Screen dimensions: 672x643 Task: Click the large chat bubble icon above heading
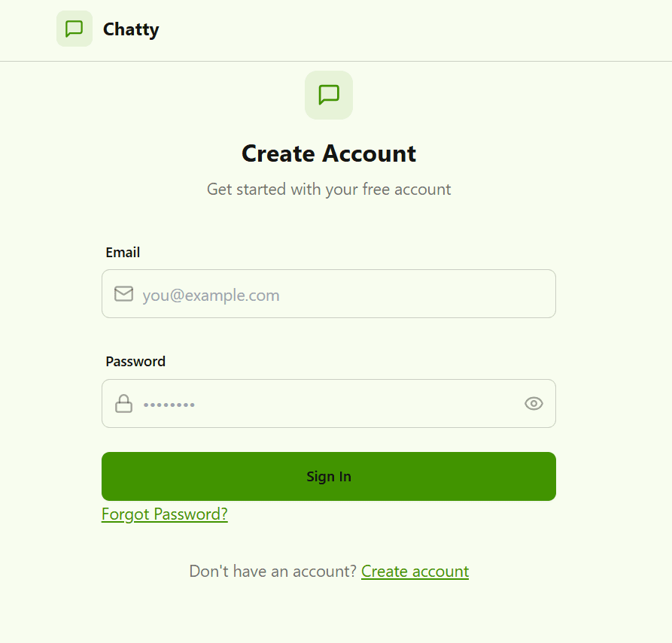coord(329,95)
